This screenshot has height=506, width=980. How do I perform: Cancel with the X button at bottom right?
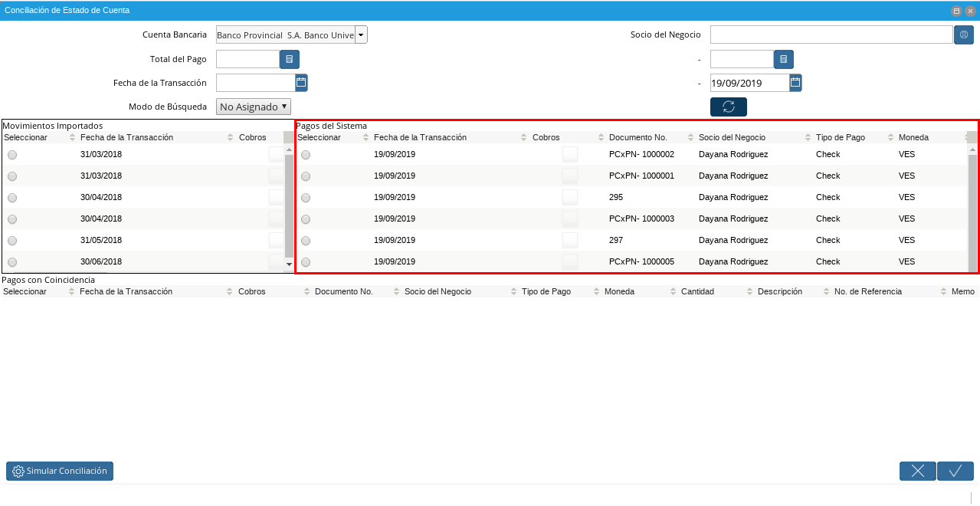pyautogui.click(x=917, y=471)
